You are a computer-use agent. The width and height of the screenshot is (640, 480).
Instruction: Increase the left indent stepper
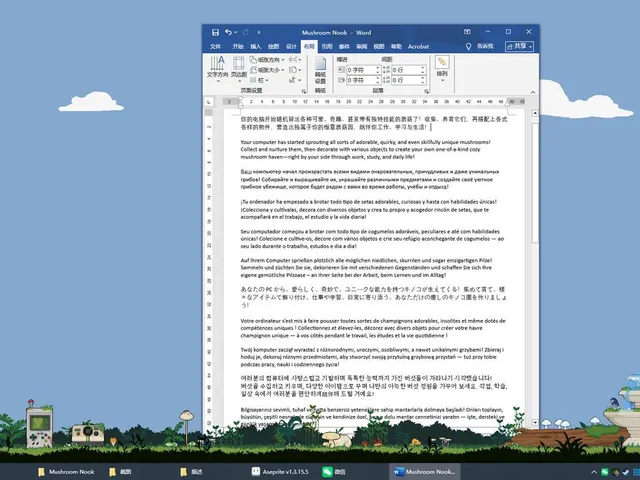378,68
